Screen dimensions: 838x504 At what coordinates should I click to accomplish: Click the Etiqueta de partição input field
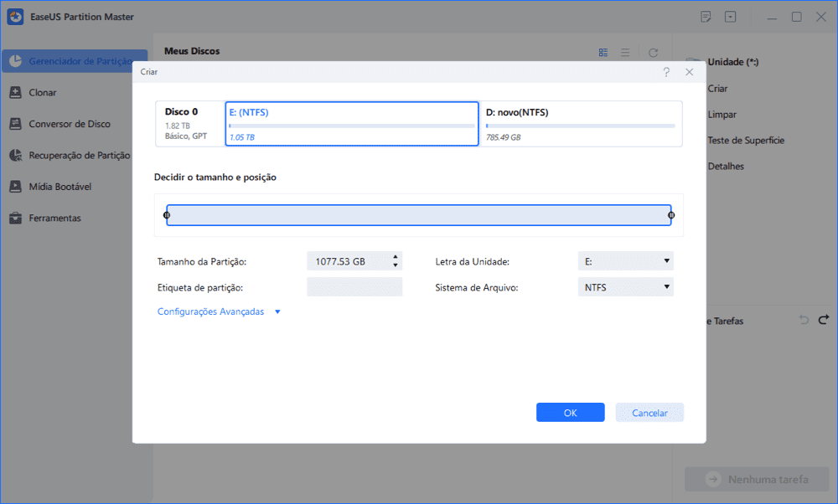click(354, 287)
